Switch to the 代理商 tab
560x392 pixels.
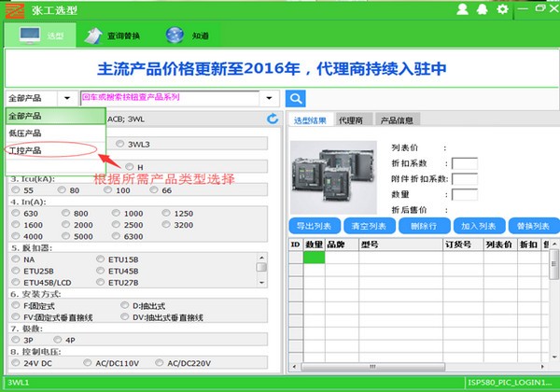click(x=352, y=119)
